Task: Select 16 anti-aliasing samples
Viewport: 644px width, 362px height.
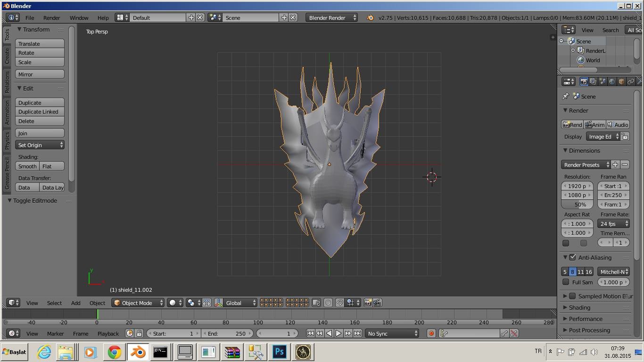Action: tap(589, 271)
